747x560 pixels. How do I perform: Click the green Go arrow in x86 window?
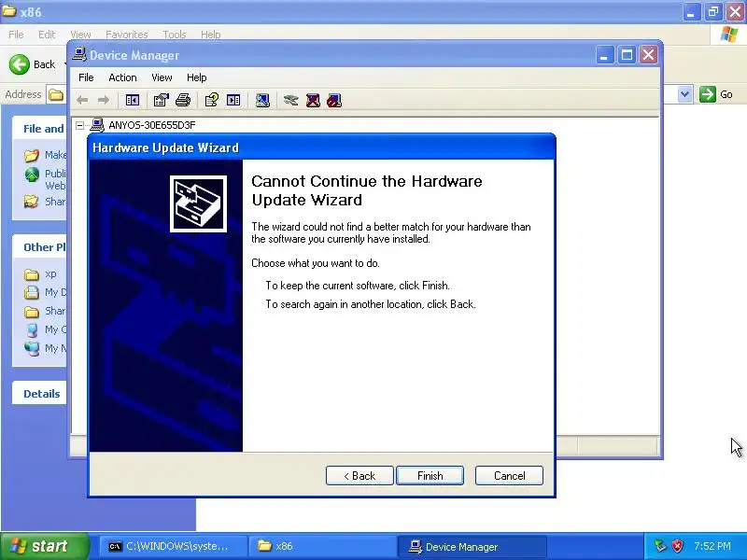708,94
